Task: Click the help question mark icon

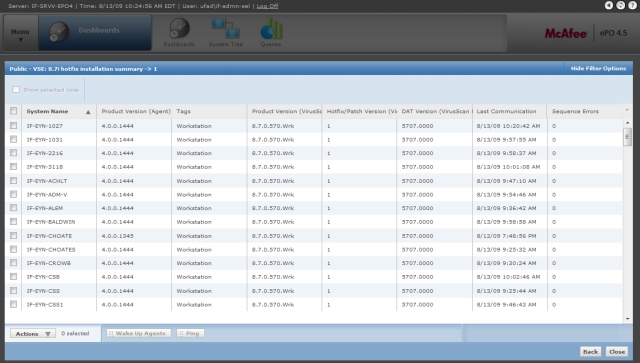Action: 632,5
